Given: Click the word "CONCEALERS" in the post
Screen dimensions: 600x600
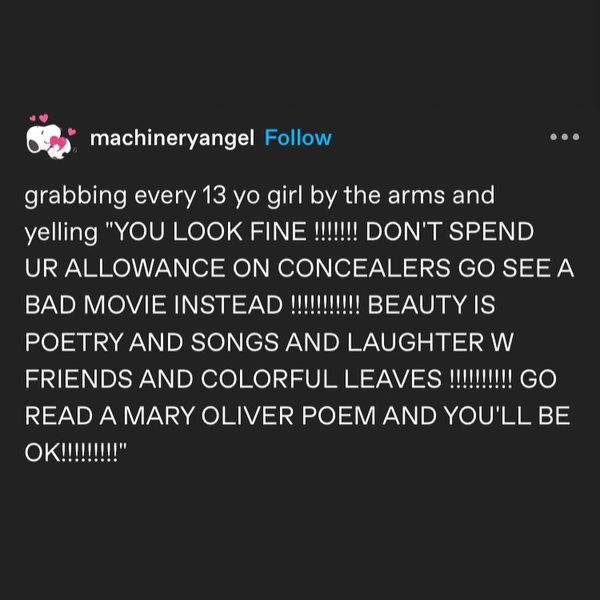Looking at the screenshot, I should 364,268.
